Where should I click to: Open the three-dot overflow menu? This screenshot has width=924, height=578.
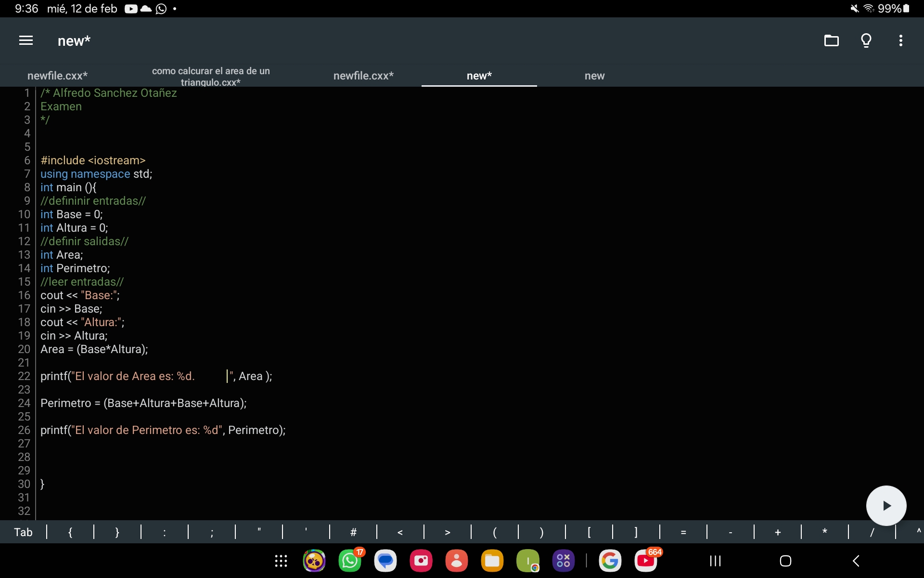point(900,40)
